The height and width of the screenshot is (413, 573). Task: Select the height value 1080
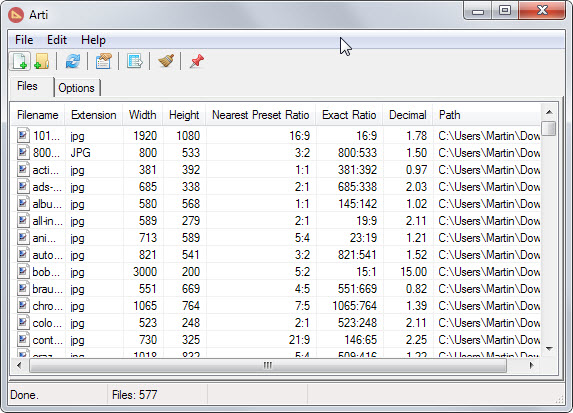coord(188,136)
